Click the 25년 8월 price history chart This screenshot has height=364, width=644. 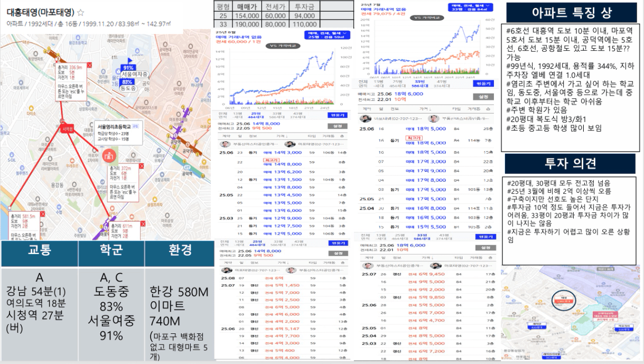pos(281,78)
